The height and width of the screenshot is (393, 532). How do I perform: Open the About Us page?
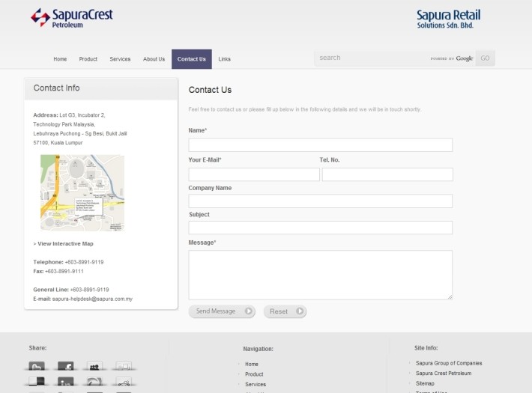coord(154,59)
